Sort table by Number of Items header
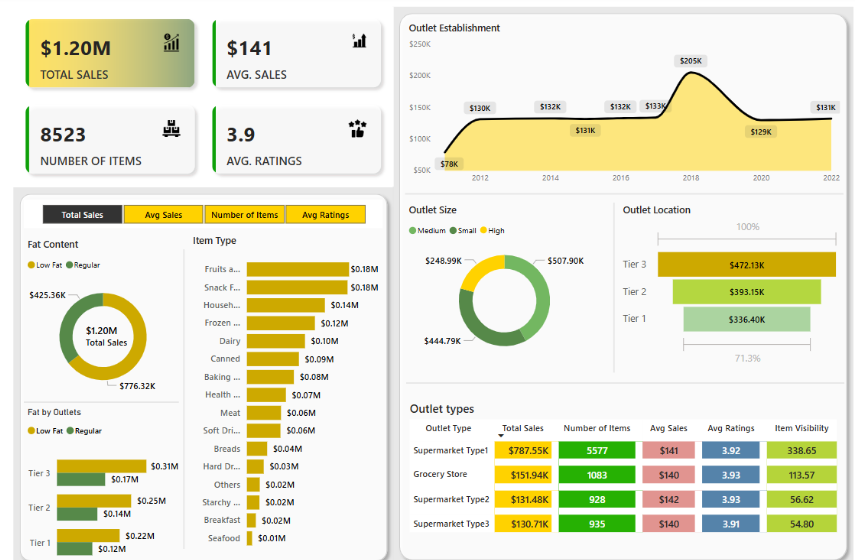This screenshot has height=560, width=857. tap(597, 428)
